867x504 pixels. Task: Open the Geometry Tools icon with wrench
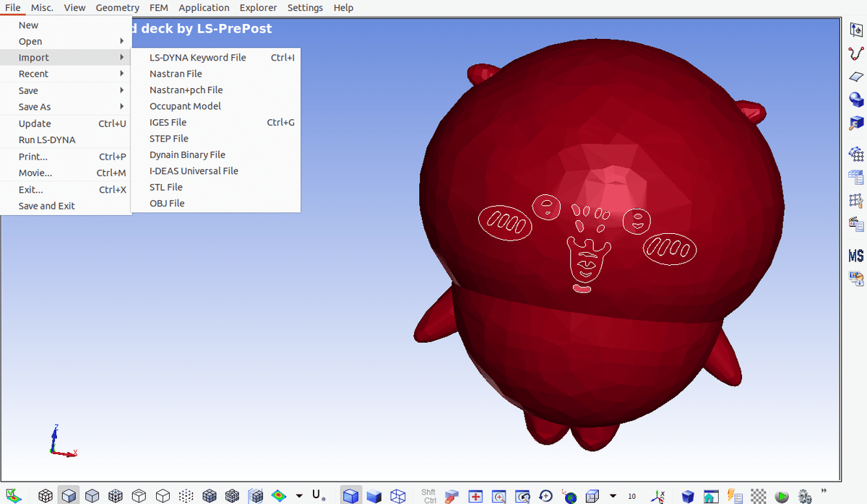coord(856,123)
